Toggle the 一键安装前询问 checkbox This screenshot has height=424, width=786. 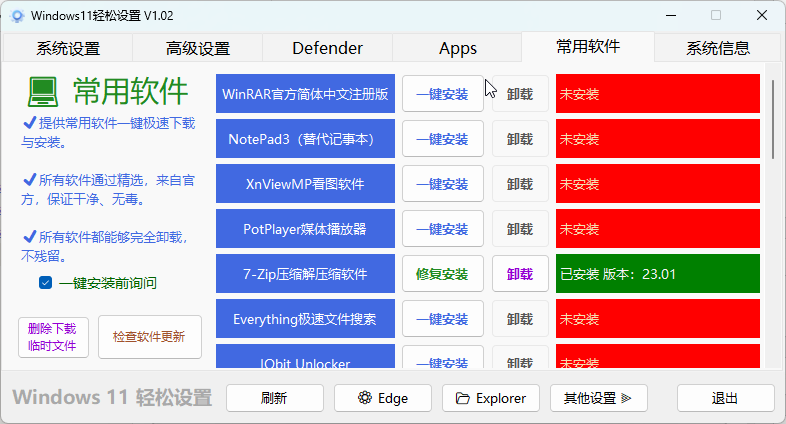(45, 283)
